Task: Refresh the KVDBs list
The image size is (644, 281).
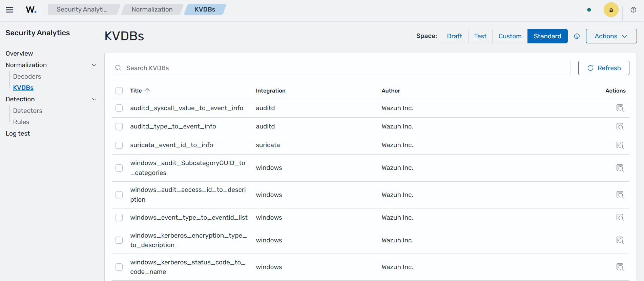Action: tap(604, 68)
